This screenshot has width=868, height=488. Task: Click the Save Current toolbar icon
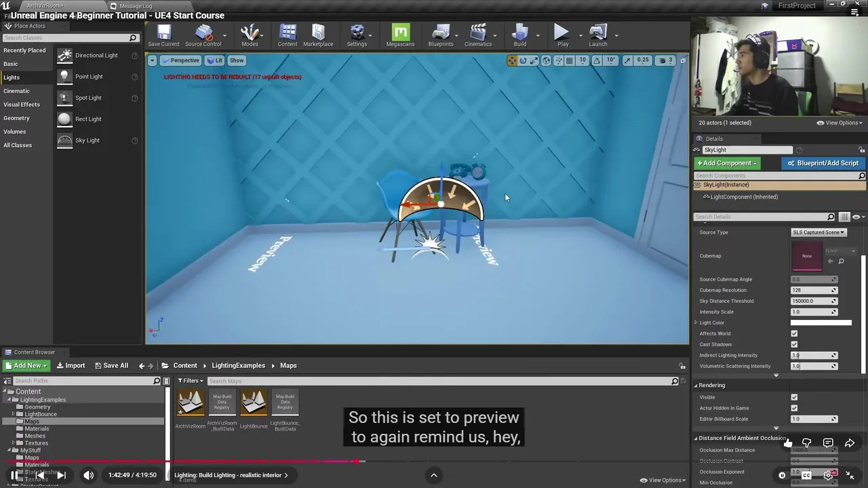[164, 36]
